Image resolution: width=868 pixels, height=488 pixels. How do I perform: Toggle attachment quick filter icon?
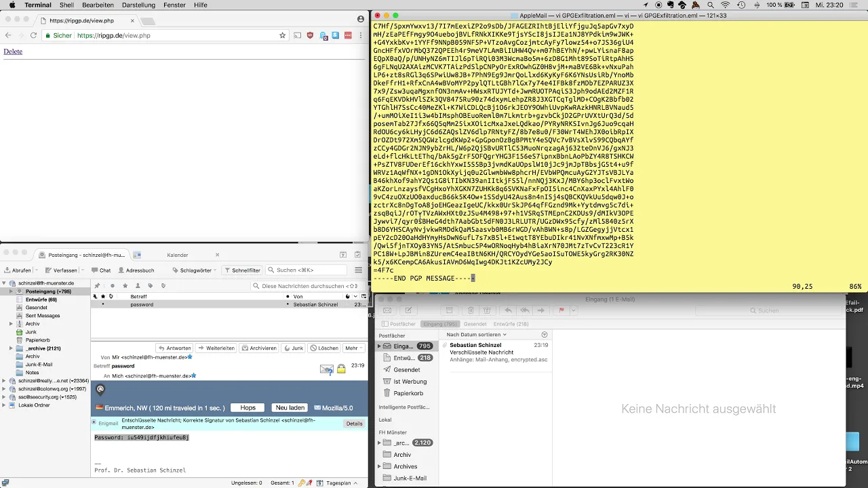tap(163, 285)
